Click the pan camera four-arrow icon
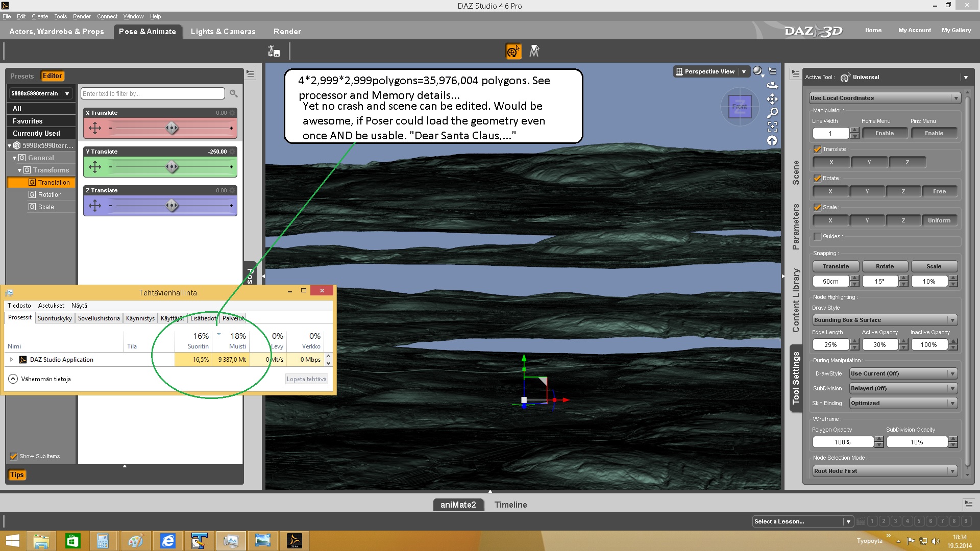Screen dimensions: 980x551 coord(772,99)
